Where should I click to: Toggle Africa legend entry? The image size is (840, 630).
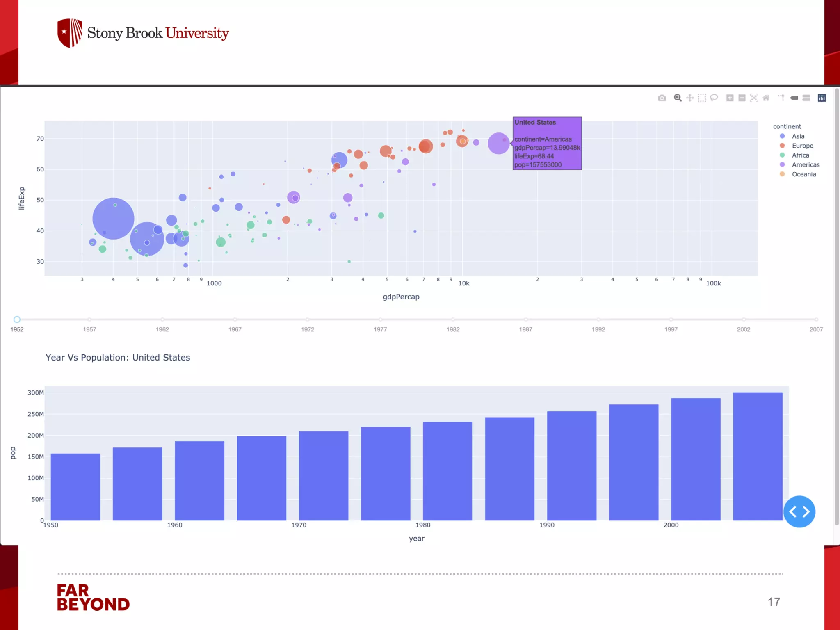pyautogui.click(x=800, y=155)
